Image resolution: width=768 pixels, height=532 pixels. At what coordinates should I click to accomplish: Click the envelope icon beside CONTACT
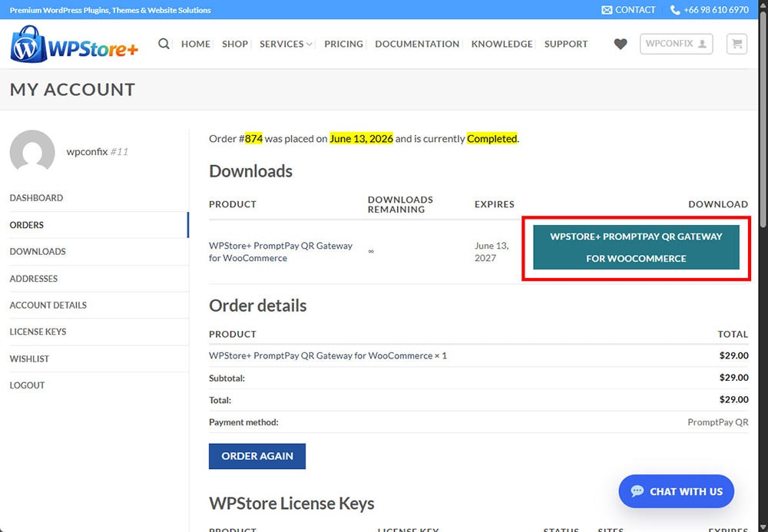[x=607, y=10]
